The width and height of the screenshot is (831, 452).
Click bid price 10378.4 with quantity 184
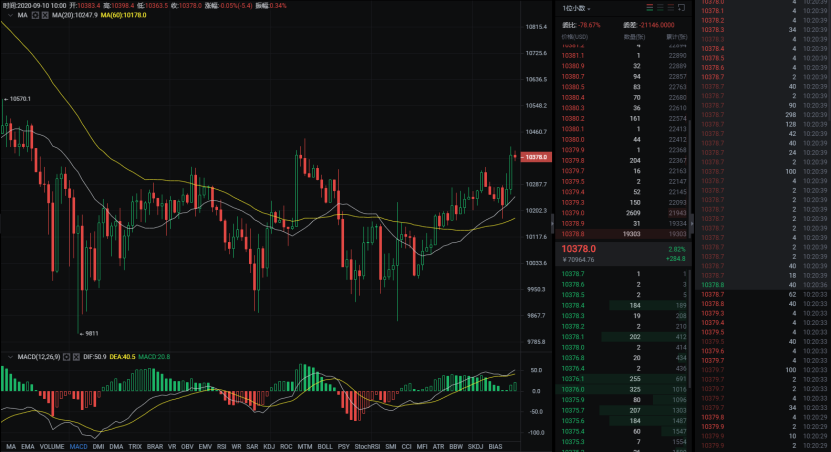coord(573,306)
